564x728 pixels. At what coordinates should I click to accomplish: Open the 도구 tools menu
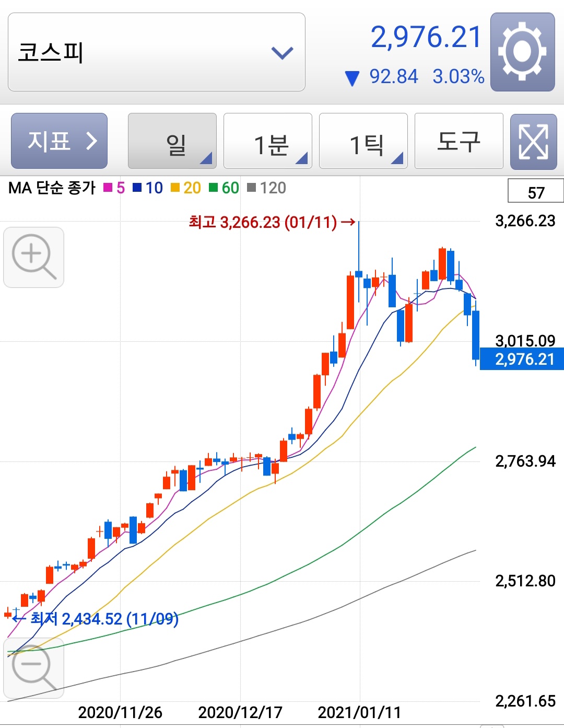(x=459, y=141)
